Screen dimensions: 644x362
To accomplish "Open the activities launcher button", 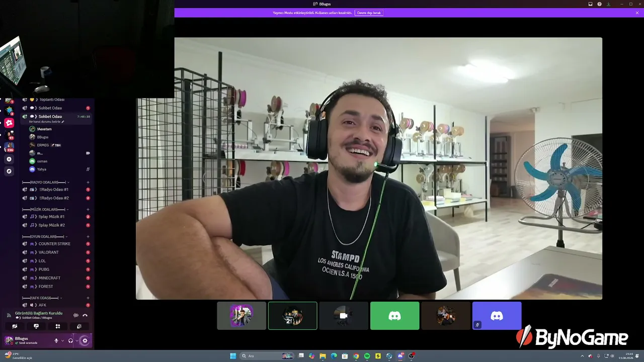I will pos(58,326).
